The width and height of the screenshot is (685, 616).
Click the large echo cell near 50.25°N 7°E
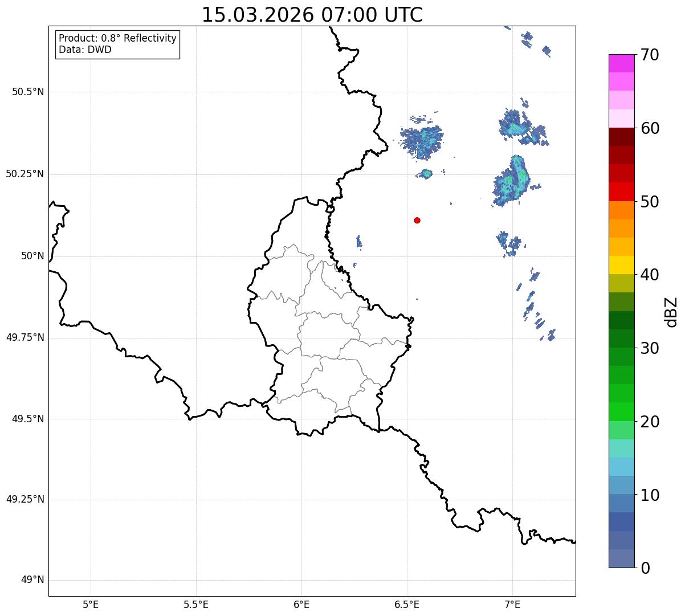tap(512, 181)
